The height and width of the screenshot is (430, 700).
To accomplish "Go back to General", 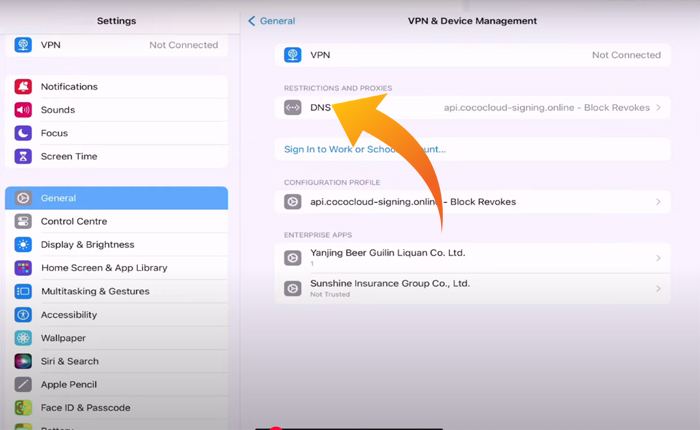I will pyautogui.click(x=272, y=21).
